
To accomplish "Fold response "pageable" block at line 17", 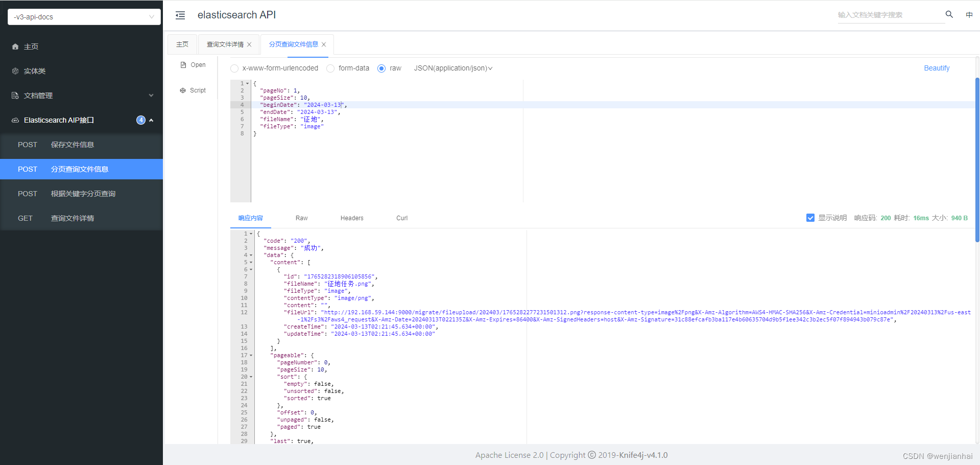I will [x=251, y=355].
